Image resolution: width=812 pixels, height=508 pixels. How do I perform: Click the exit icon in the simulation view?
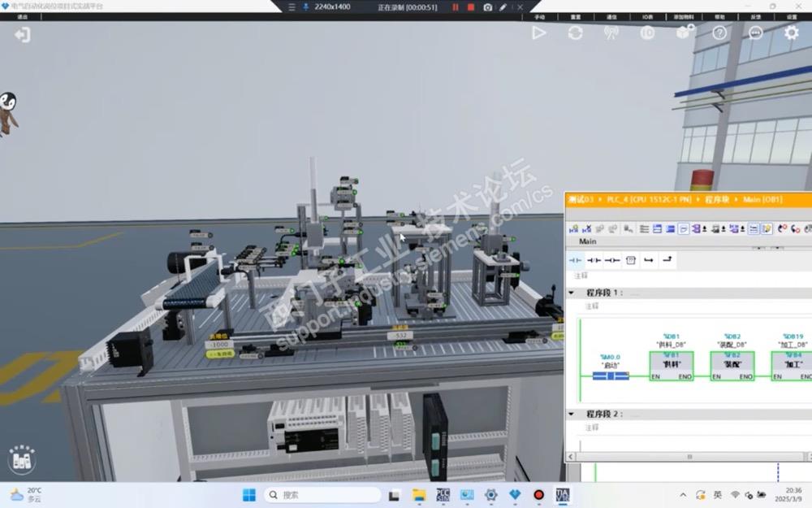22,35
